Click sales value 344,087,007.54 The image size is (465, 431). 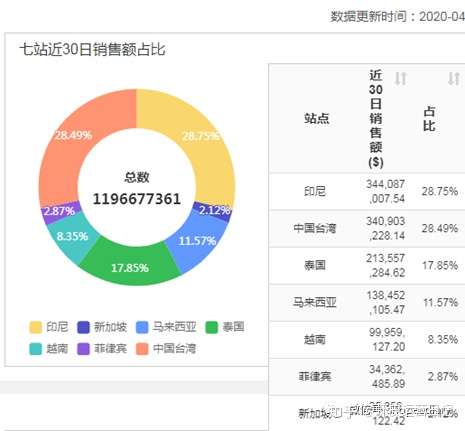click(386, 191)
